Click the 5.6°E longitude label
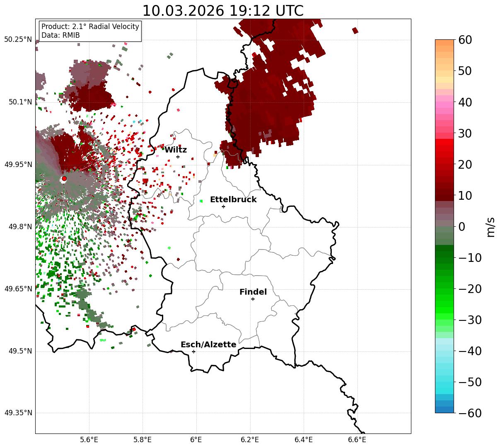The width and height of the screenshot is (500, 448). click(x=89, y=439)
